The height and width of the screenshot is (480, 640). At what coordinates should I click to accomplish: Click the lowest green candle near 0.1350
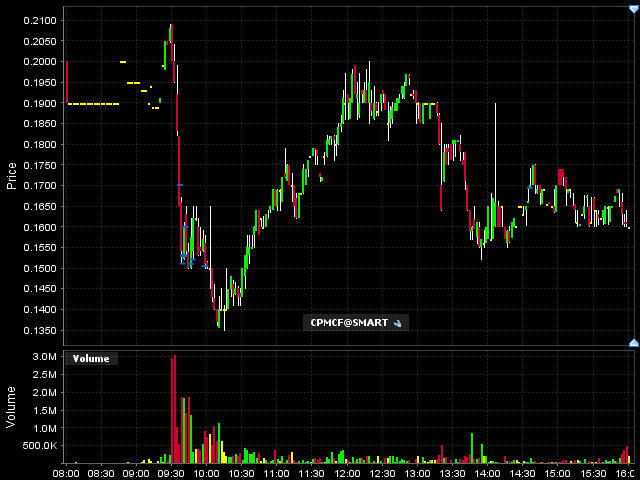click(x=218, y=318)
